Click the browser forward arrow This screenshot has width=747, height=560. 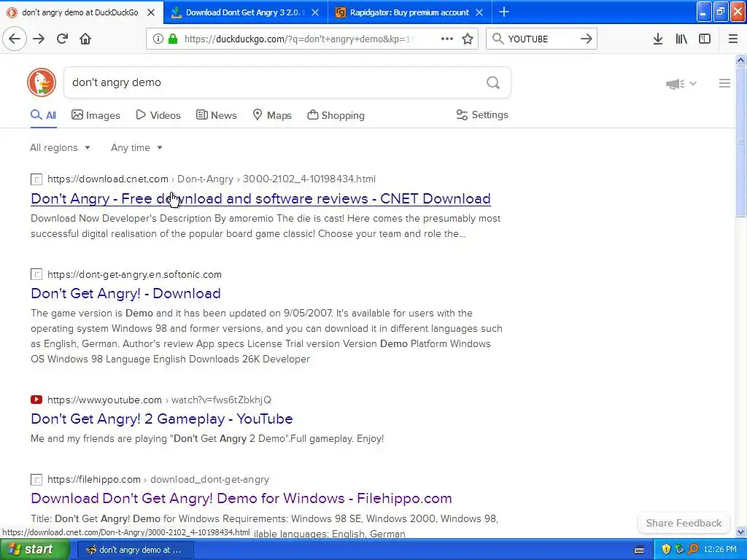[39, 39]
